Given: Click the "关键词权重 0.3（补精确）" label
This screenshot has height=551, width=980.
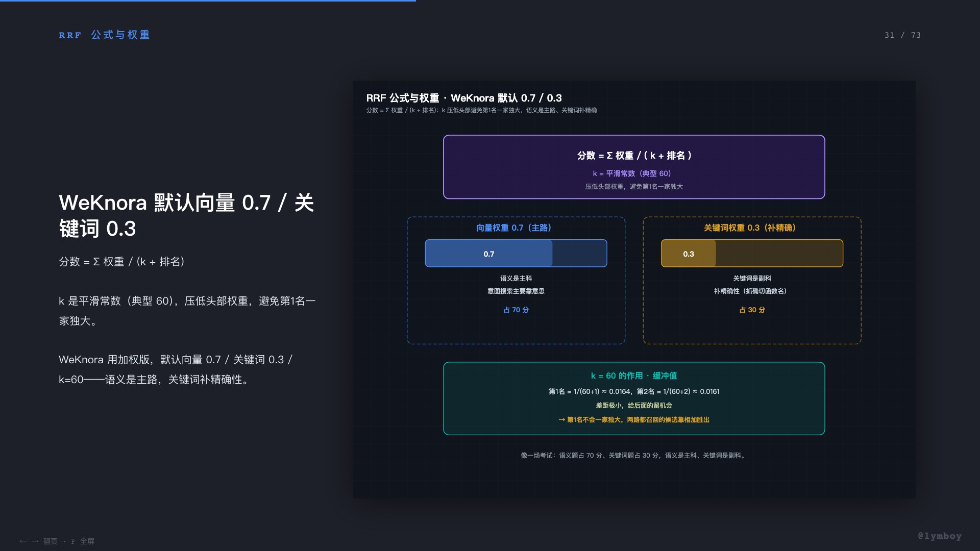Looking at the screenshot, I should pos(752,228).
